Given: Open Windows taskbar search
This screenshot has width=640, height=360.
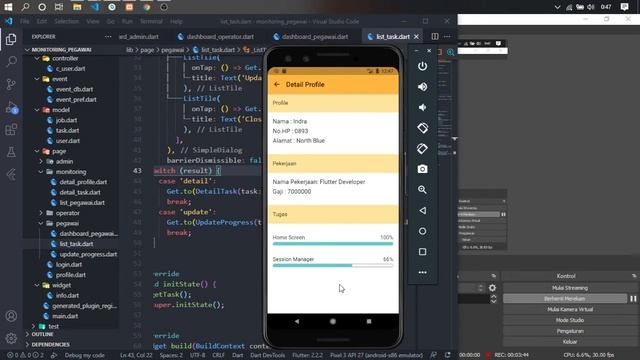Looking at the screenshot, I should 25,7.
